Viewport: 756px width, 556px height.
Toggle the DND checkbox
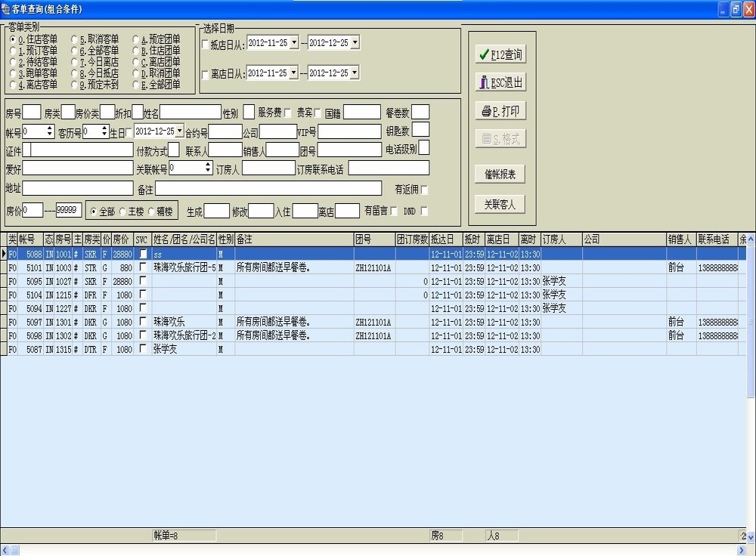424,211
